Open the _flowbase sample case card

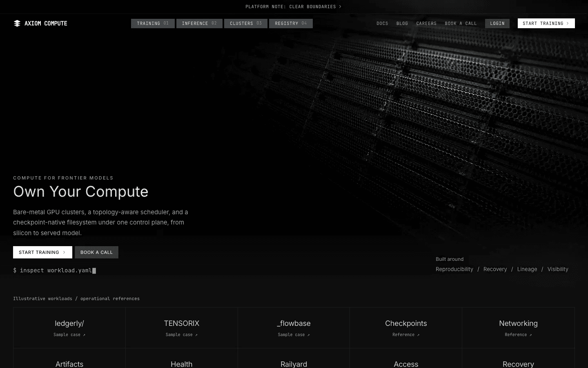click(294, 328)
